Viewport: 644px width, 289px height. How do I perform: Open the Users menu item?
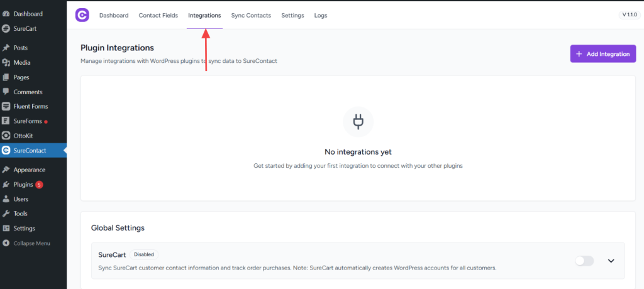tap(21, 199)
